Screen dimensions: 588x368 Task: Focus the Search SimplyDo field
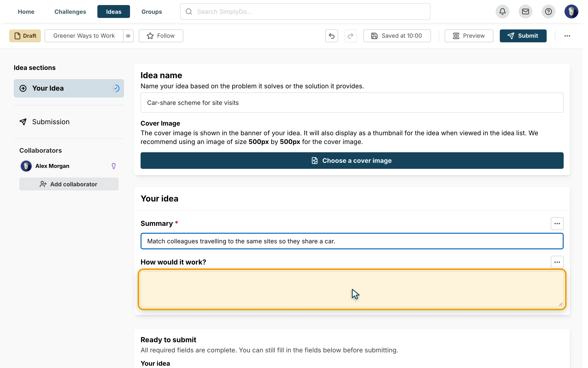click(305, 11)
